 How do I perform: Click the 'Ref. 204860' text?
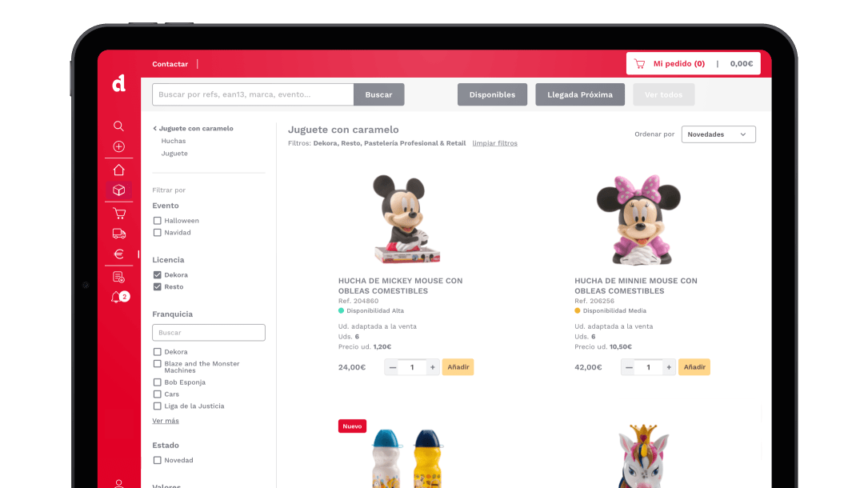coord(358,301)
